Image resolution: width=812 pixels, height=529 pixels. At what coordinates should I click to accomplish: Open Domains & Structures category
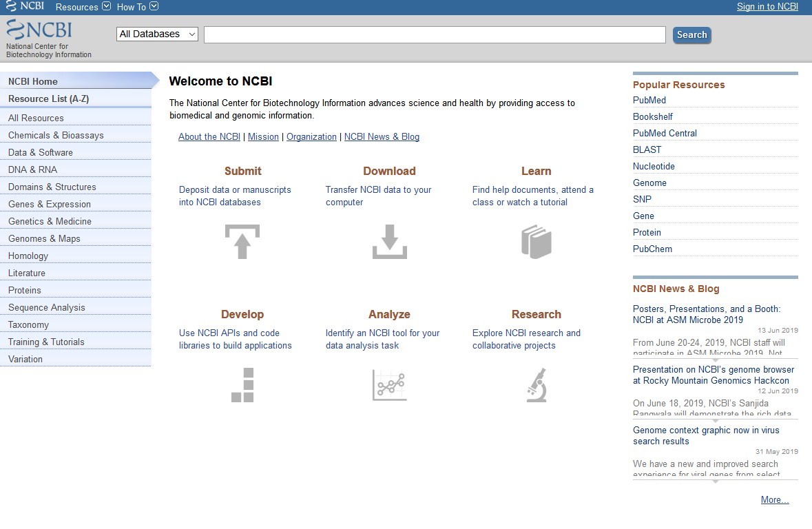click(76, 187)
